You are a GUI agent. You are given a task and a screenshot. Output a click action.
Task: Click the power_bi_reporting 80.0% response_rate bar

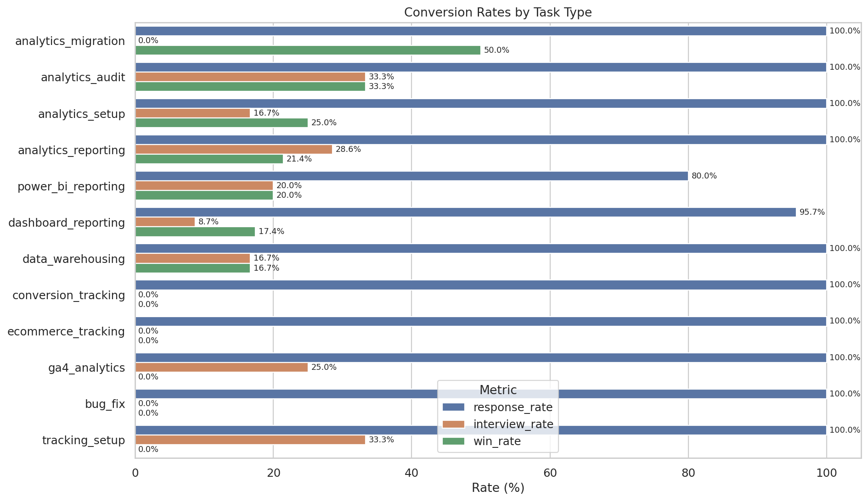pyautogui.click(x=411, y=176)
